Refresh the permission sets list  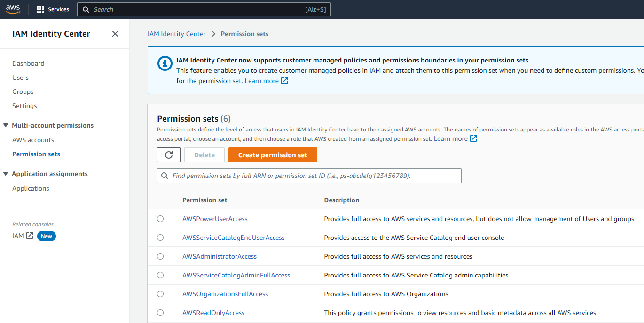(169, 155)
